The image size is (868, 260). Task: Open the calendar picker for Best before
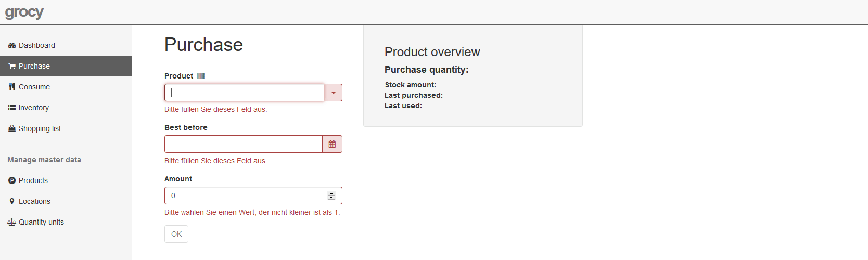pos(332,144)
